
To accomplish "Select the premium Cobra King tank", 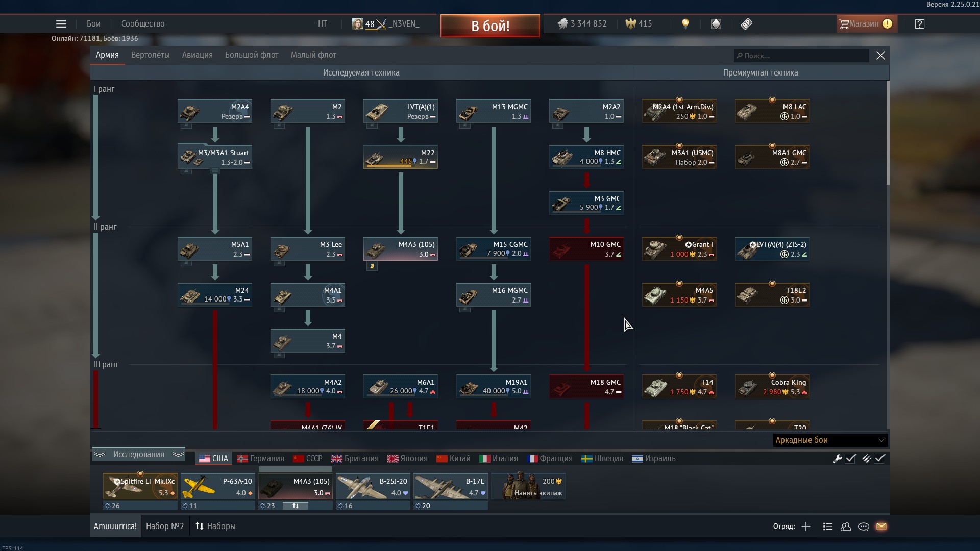I will click(x=772, y=387).
